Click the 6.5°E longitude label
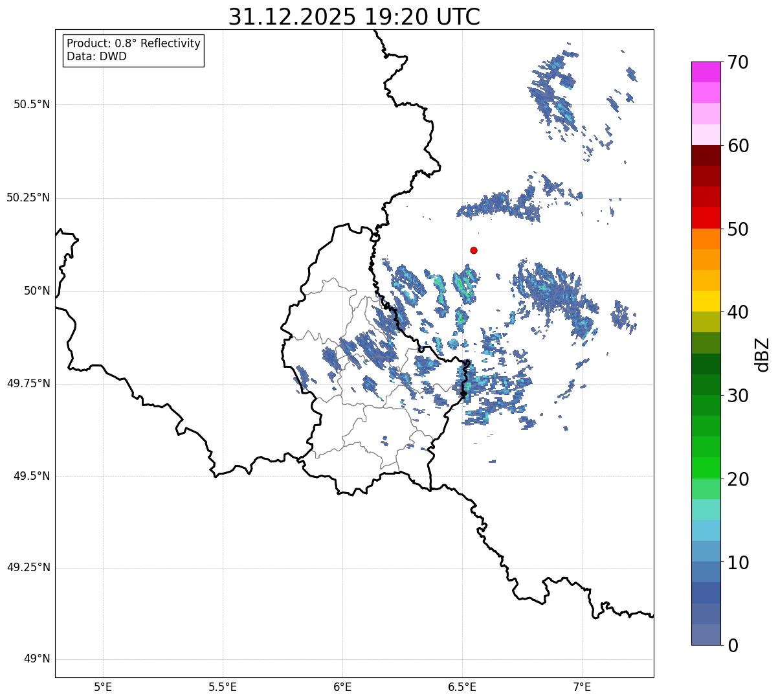The height and width of the screenshot is (700, 778). [x=462, y=686]
